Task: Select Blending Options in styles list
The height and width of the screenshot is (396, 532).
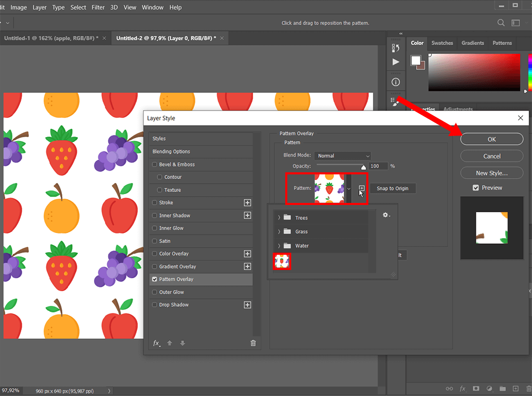Action: coord(201,152)
